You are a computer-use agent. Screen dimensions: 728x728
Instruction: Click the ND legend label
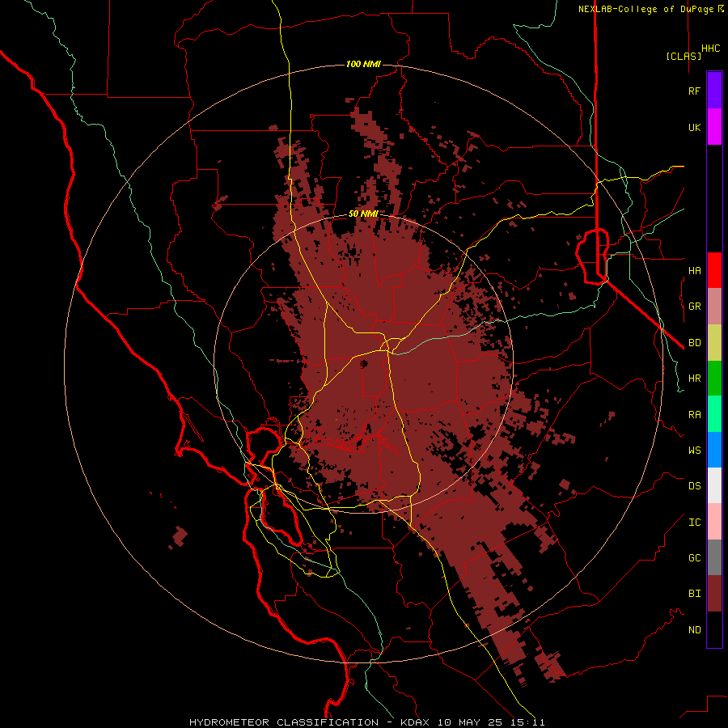694,630
